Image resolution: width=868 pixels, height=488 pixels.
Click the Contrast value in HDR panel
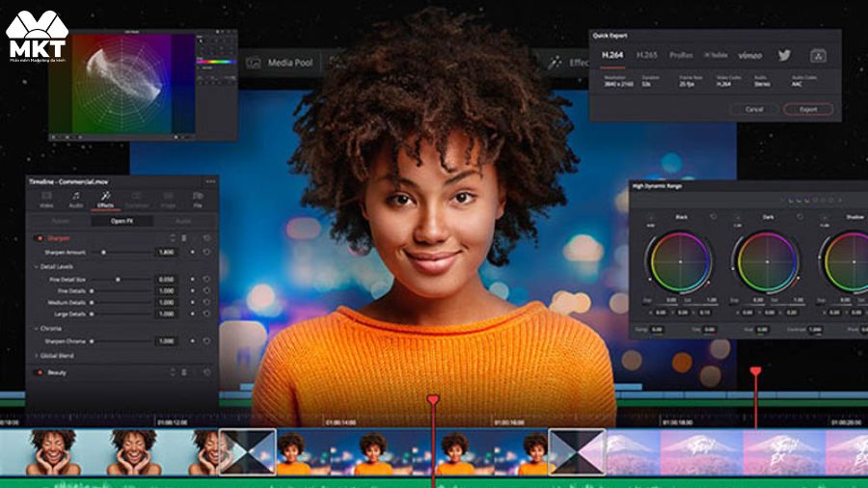815,330
